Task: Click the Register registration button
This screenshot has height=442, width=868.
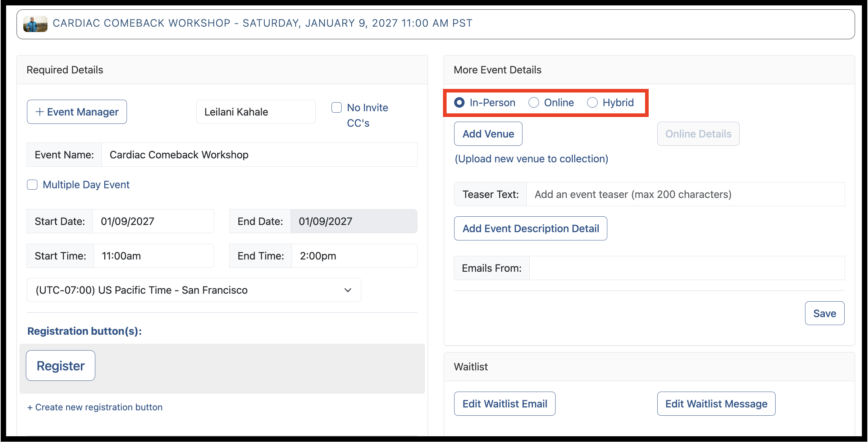Action: point(60,366)
